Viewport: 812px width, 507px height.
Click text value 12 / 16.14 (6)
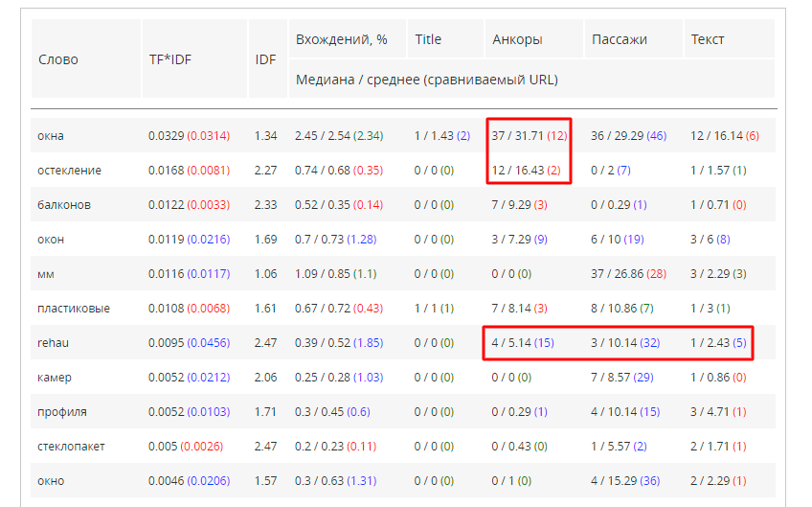click(x=725, y=136)
